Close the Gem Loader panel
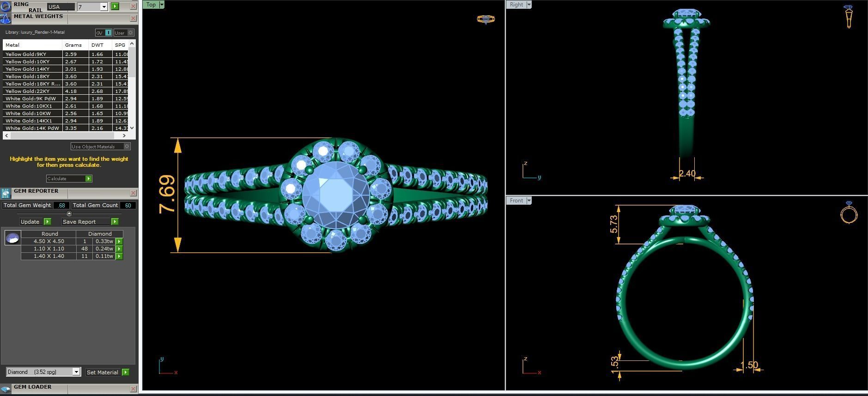 133,389
